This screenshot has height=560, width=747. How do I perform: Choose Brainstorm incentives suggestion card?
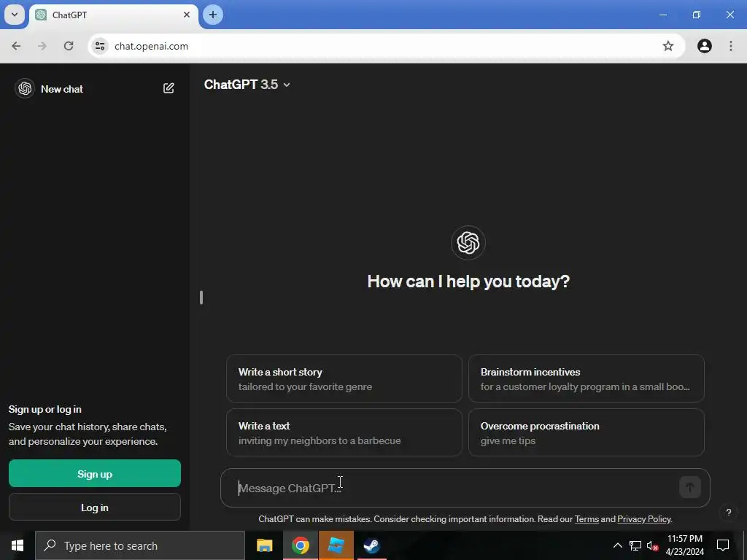click(587, 379)
